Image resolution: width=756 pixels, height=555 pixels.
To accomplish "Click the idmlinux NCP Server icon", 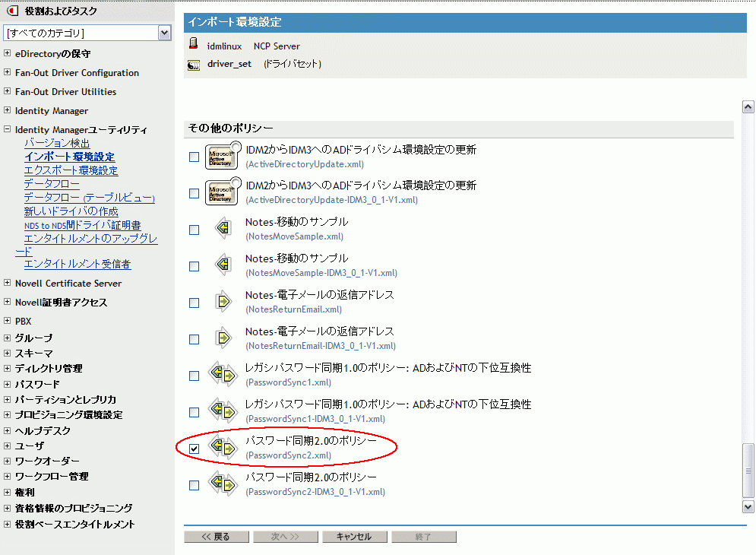I will coord(193,43).
